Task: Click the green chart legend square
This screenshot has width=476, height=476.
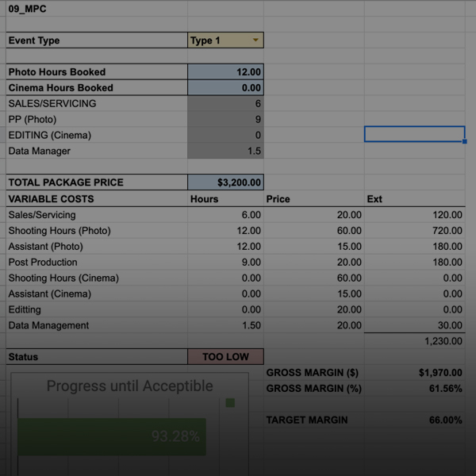Action: (230, 403)
